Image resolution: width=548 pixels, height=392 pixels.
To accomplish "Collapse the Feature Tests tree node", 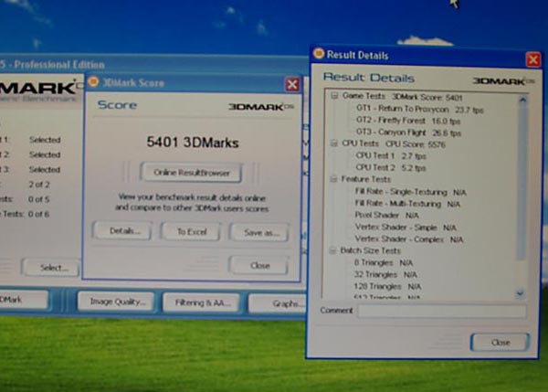I will (x=333, y=179).
